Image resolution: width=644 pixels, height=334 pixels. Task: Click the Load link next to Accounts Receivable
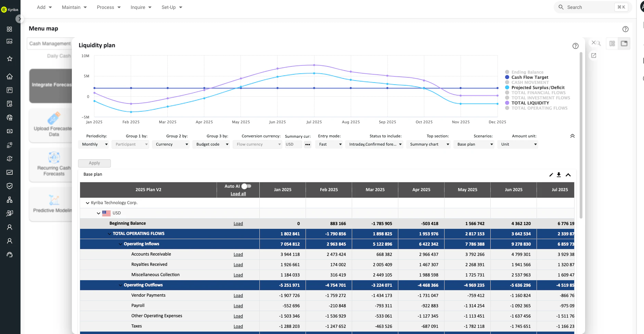[x=238, y=254]
